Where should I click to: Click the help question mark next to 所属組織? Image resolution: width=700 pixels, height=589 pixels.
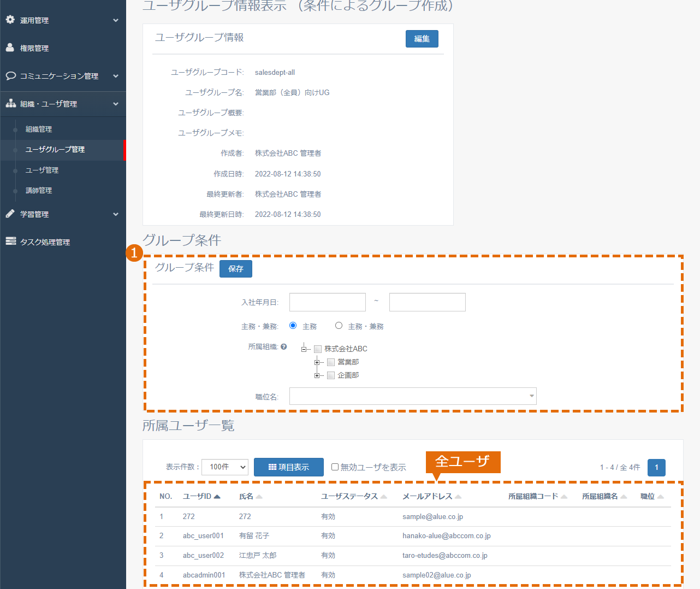tap(283, 346)
